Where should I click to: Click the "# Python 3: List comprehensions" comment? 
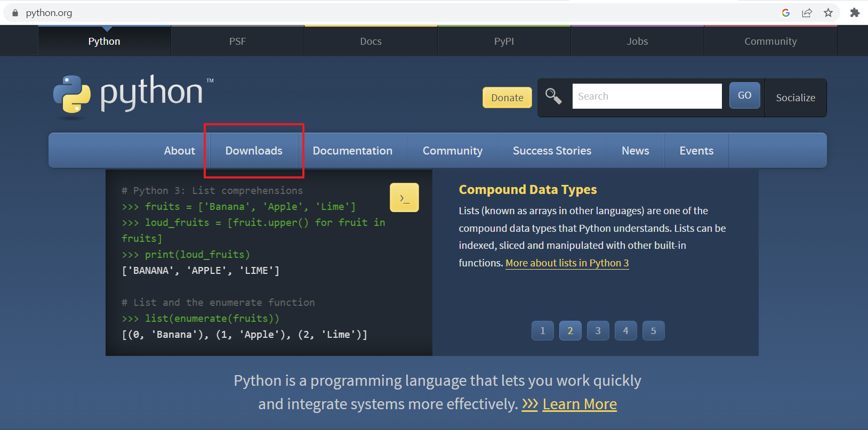coord(212,191)
